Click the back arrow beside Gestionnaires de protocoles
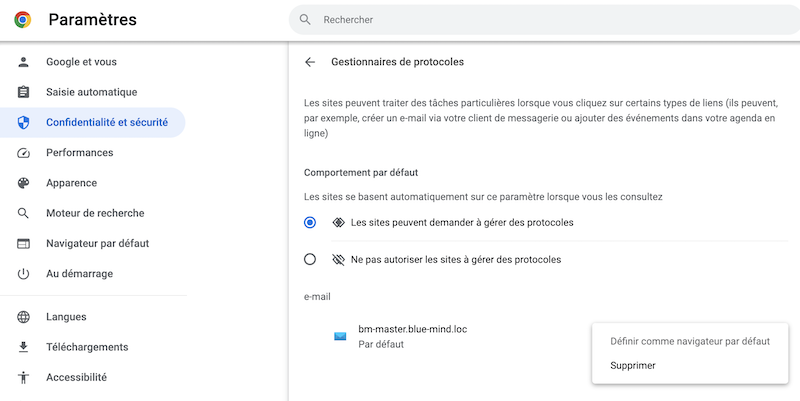This screenshot has height=401, width=800. [310, 62]
